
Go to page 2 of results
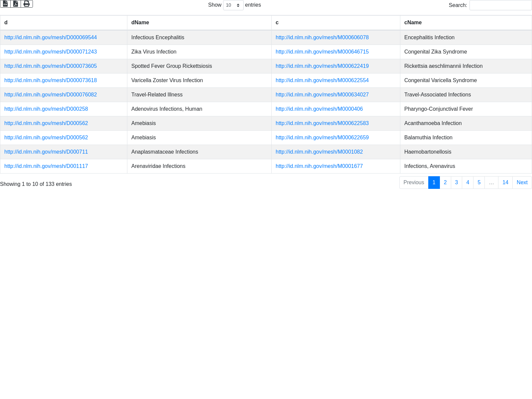(445, 183)
